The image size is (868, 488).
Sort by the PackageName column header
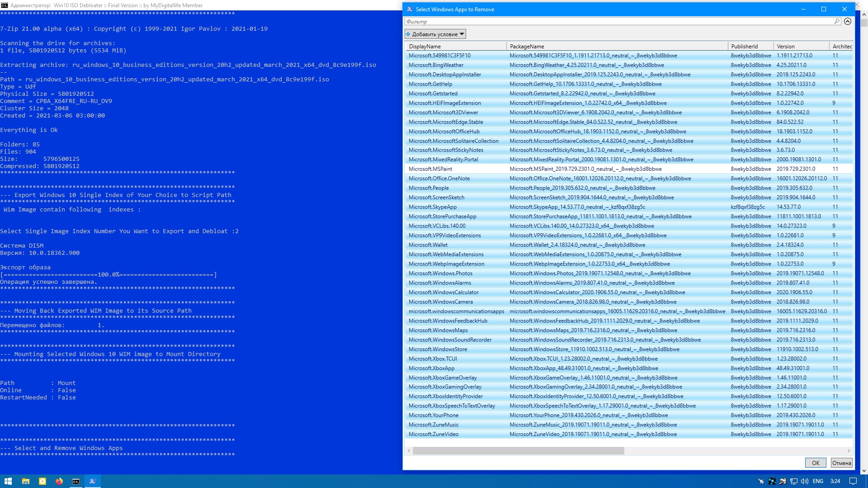coord(617,46)
